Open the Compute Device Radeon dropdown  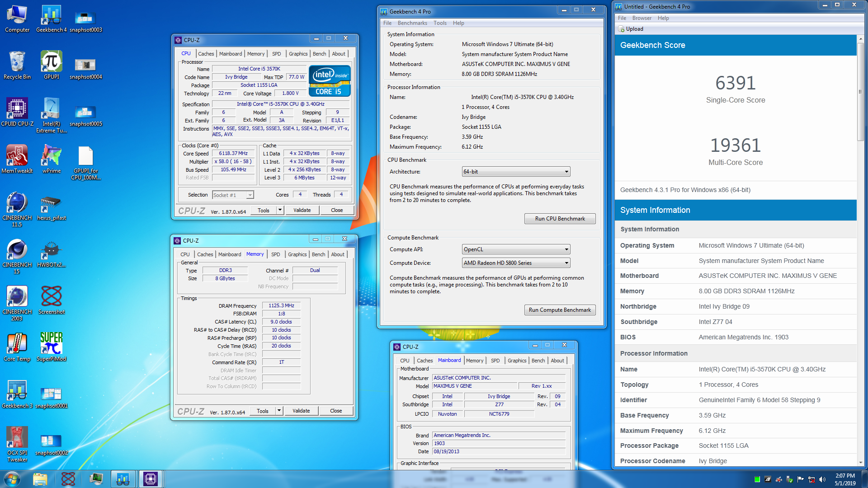(x=516, y=263)
